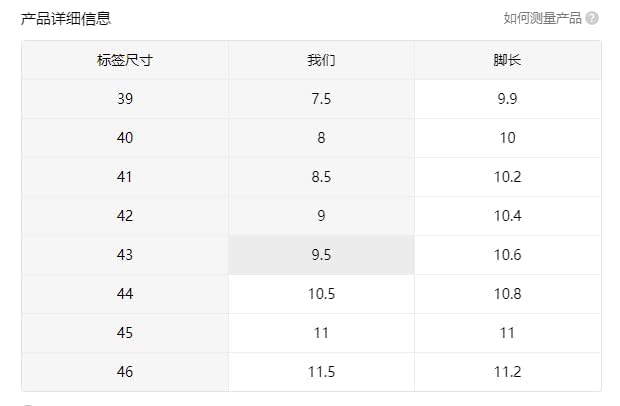The width and height of the screenshot is (620, 406).
Task: Click label size 40 cell
Action: click(125, 138)
